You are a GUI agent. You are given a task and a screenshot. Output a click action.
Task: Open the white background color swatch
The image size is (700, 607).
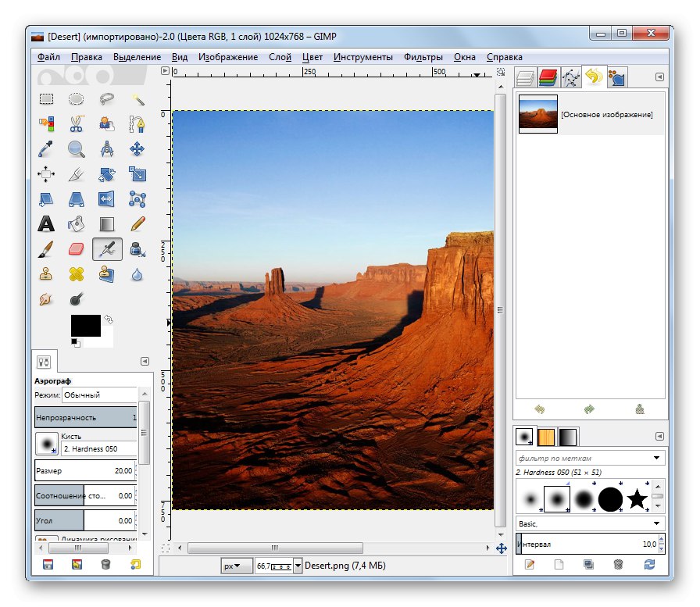click(x=106, y=341)
